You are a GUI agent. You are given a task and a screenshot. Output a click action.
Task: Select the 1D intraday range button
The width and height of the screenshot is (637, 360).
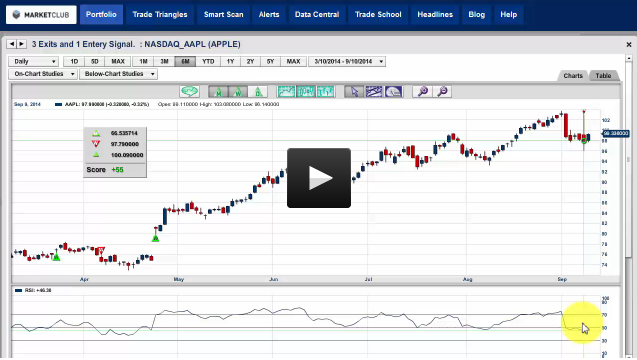tap(74, 62)
